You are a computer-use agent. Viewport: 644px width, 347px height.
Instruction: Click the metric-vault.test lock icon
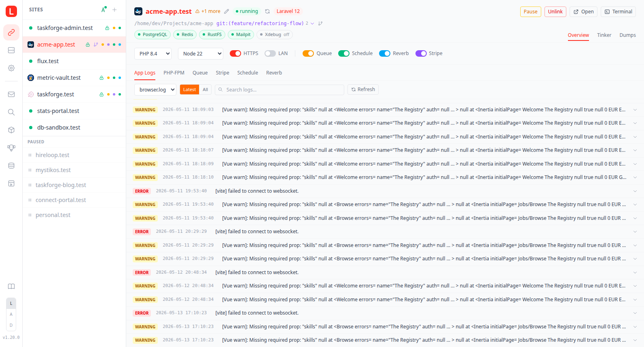102,78
